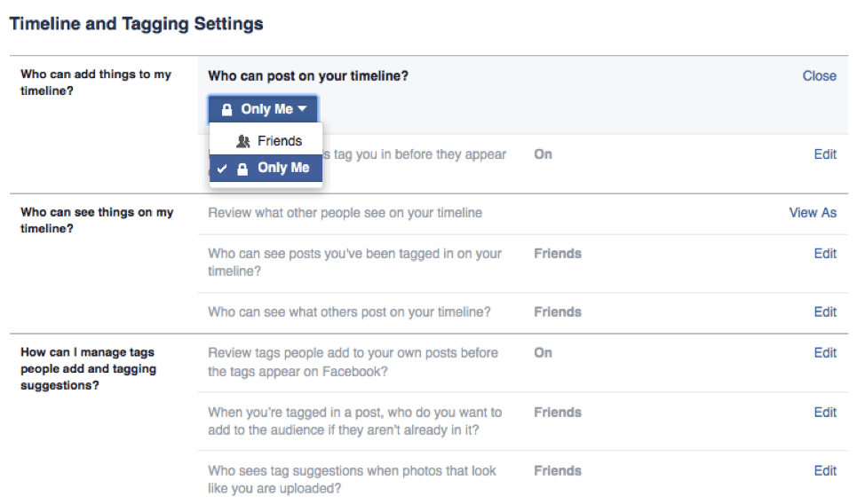The width and height of the screenshot is (865, 504).
Task: Click the checkmark next to the Only Me option
Action: [x=222, y=168]
